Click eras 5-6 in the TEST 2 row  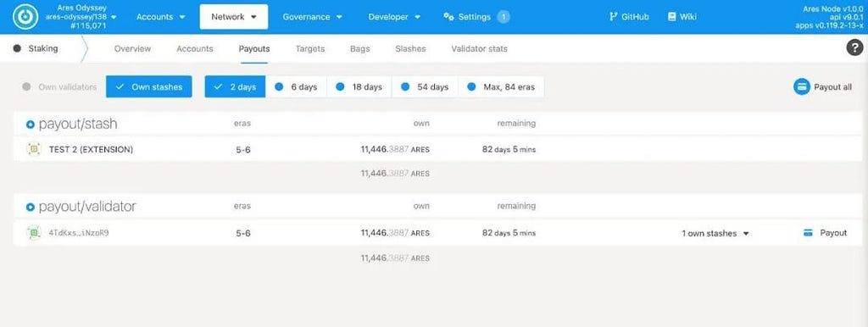pyautogui.click(x=243, y=149)
